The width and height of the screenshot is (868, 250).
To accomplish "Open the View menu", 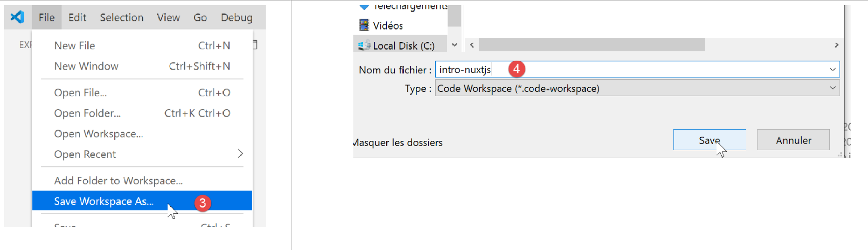I will coord(168,17).
